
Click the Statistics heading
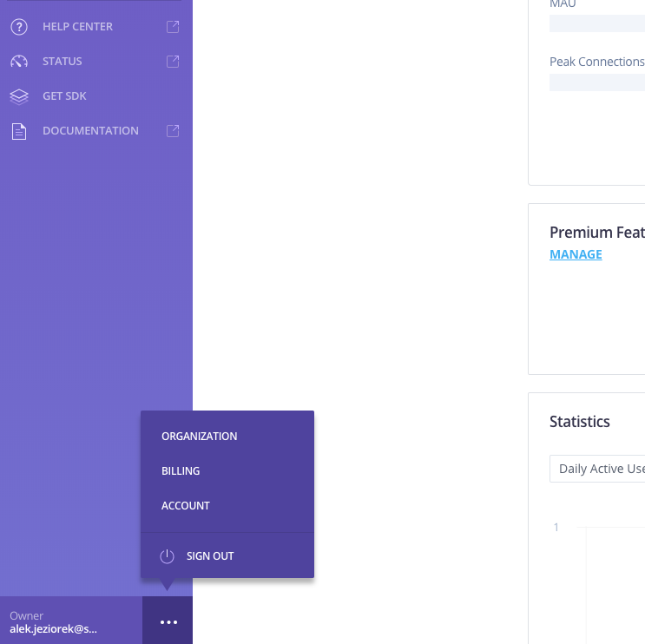pos(580,422)
